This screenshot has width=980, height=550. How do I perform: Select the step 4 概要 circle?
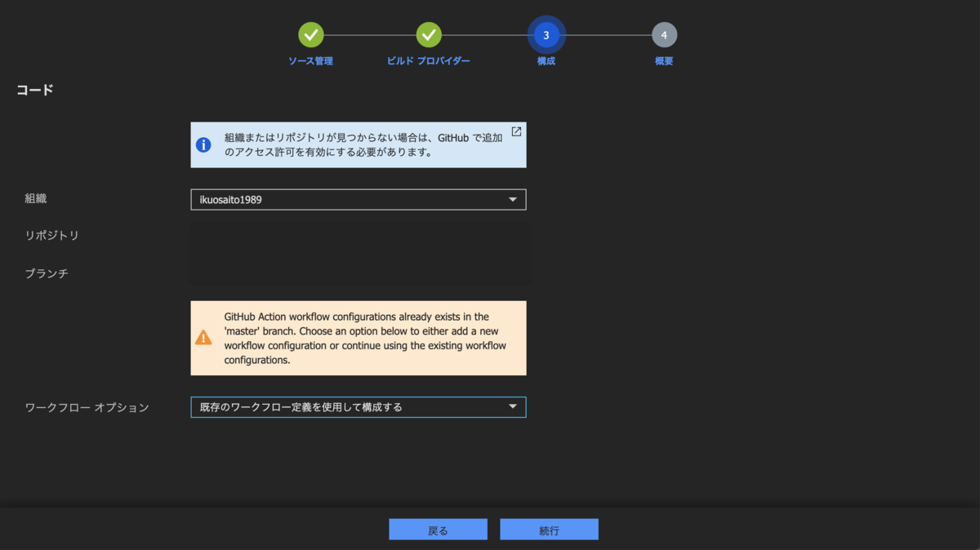coord(664,35)
